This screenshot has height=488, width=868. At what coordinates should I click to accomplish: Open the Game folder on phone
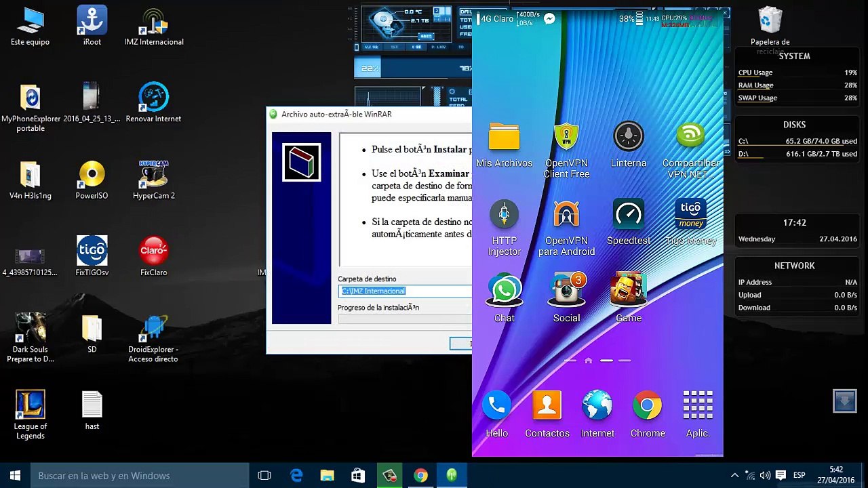629,298
